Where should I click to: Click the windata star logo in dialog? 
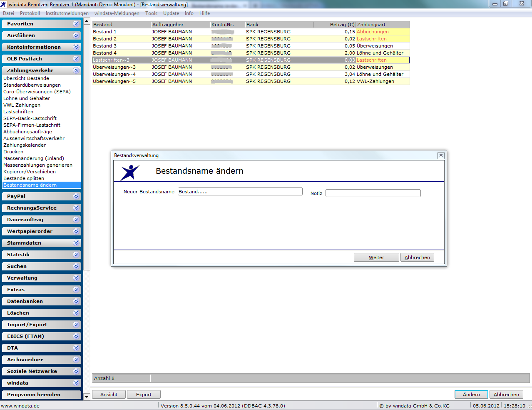pyautogui.click(x=130, y=172)
